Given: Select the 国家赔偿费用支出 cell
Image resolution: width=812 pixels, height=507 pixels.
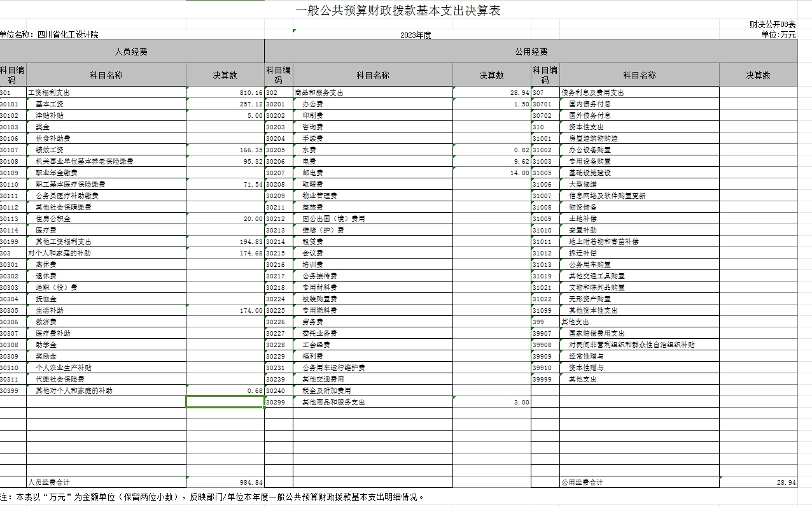Looking at the screenshot, I should pos(640,333).
